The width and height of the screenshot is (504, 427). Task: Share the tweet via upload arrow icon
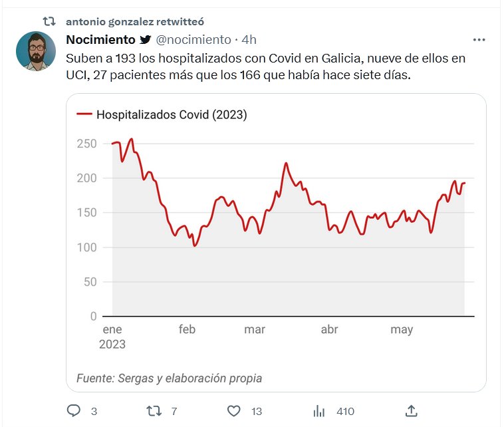pos(411,411)
